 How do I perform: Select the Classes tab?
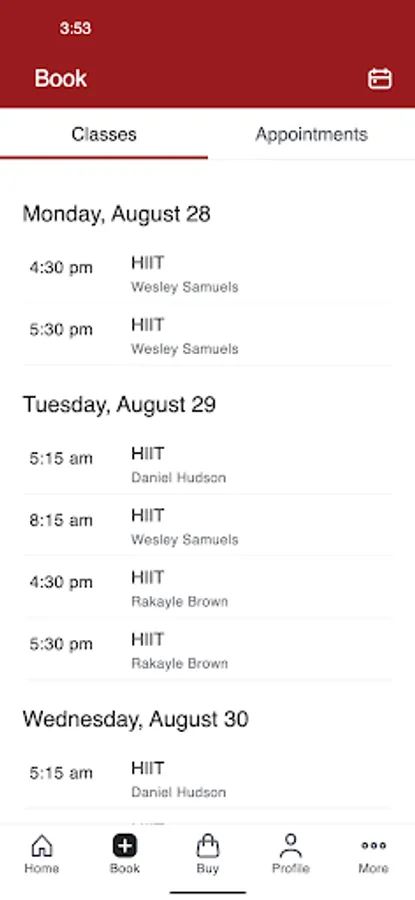104,134
